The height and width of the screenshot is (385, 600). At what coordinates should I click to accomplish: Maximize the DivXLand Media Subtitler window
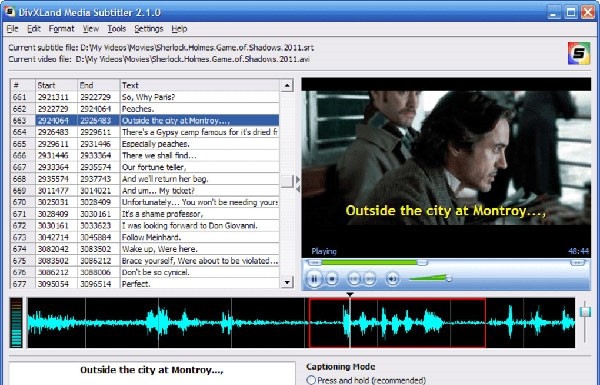pyautogui.click(x=571, y=12)
